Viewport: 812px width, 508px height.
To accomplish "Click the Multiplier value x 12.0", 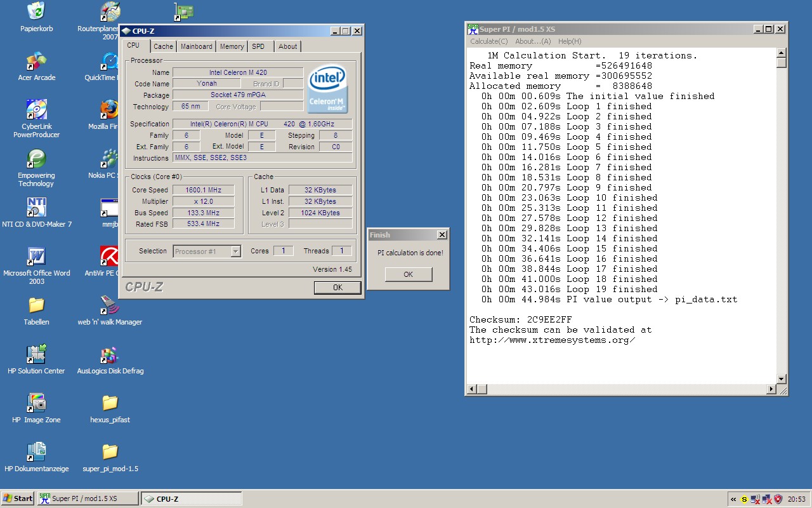I will coord(204,201).
